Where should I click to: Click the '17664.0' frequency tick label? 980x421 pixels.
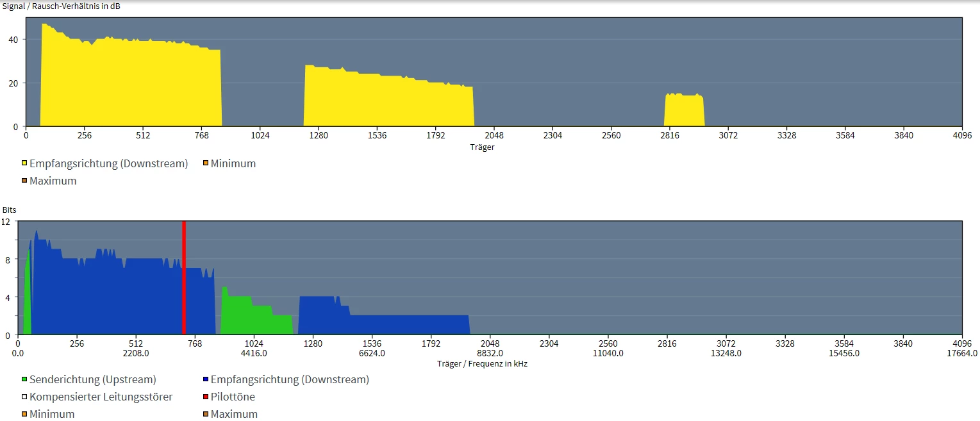point(961,353)
